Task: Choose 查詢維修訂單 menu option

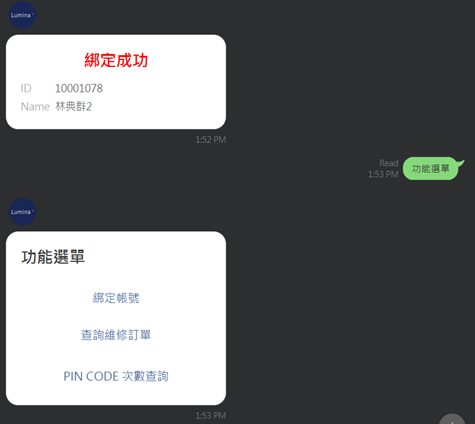Action: tap(116, 335)
